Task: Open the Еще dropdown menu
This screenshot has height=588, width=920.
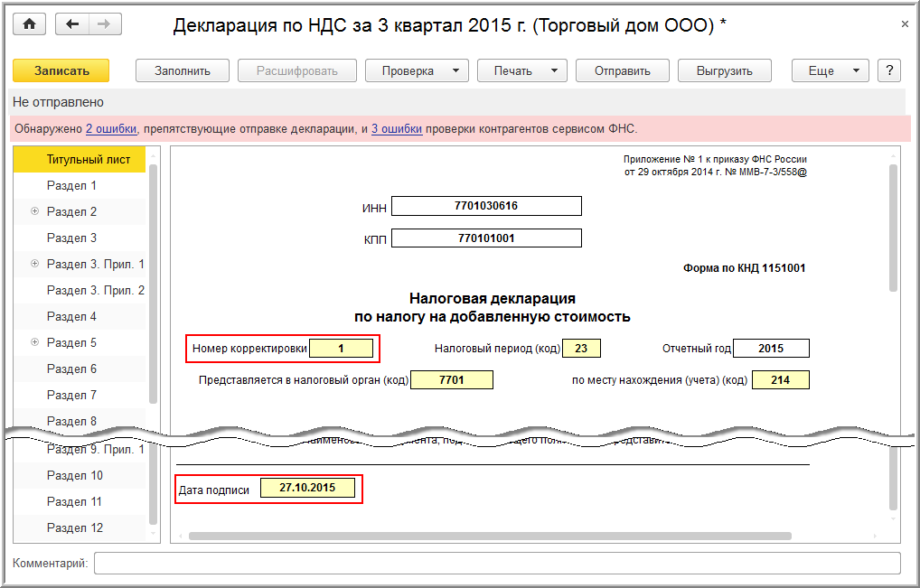Action: [x=831, y=71]
